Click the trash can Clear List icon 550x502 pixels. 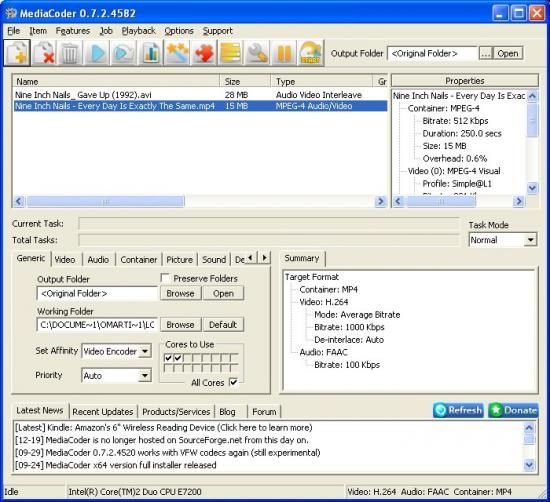click(70, 53)
